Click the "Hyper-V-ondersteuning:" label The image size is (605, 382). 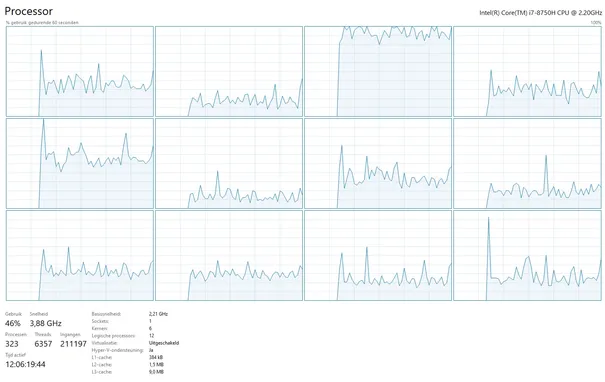[117, 350]
